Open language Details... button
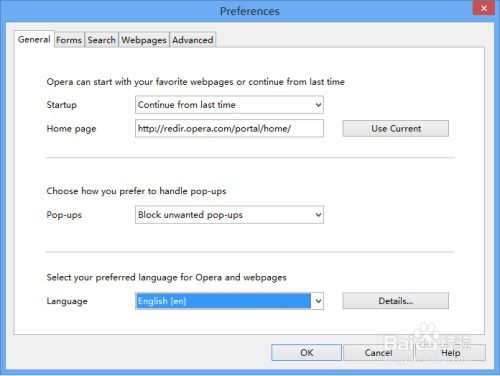The height and width of the screenshot is (376, 500). click(396, 301)
